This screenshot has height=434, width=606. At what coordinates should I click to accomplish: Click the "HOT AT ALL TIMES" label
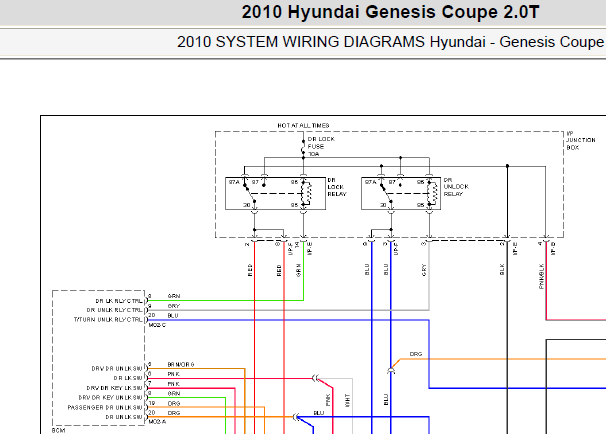coord(303,126)
